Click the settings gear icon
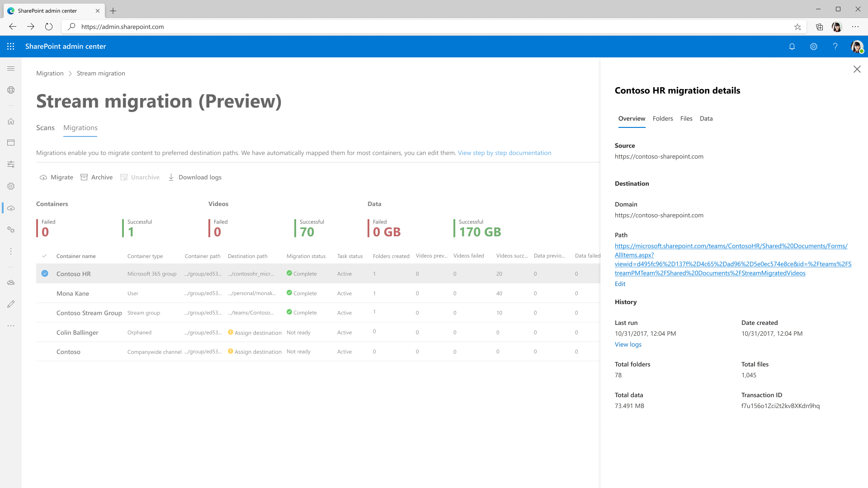Viewport: 868px width, 488px height. click(x=813, y=47)
